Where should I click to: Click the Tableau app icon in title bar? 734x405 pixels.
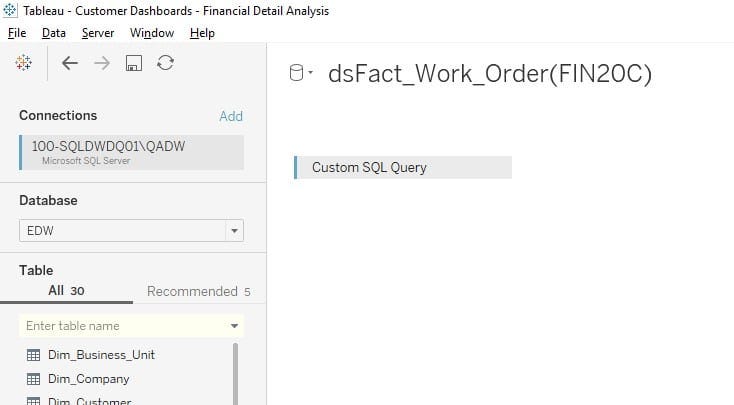point(10,10)
